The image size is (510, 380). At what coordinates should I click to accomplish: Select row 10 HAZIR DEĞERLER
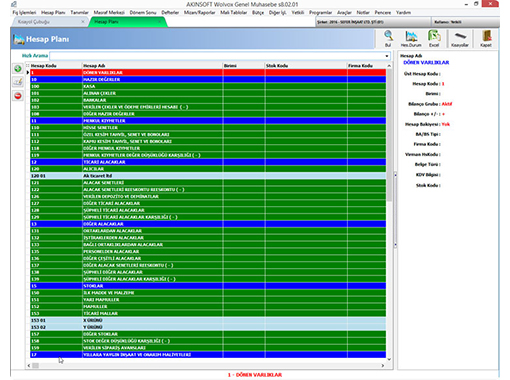click(208, 80)
